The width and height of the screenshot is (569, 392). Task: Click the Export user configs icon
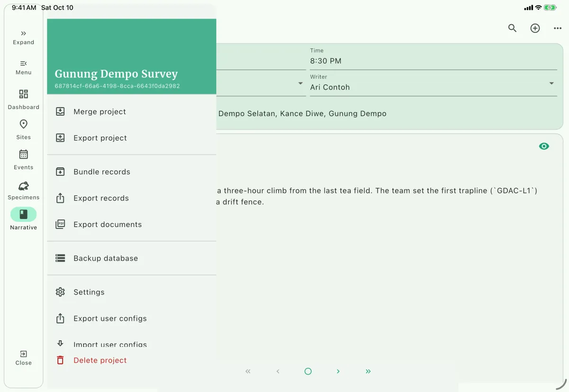[x=60, y=319]
